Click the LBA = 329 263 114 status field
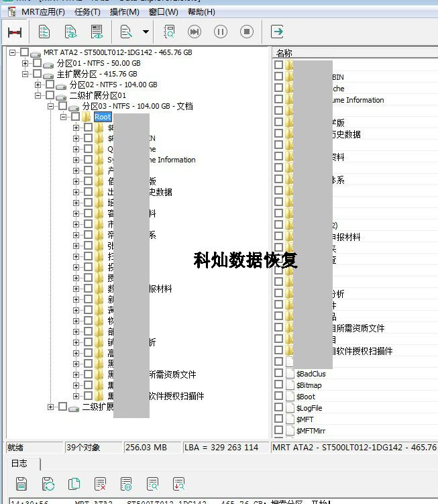The image size is (438, 504). 226,448
